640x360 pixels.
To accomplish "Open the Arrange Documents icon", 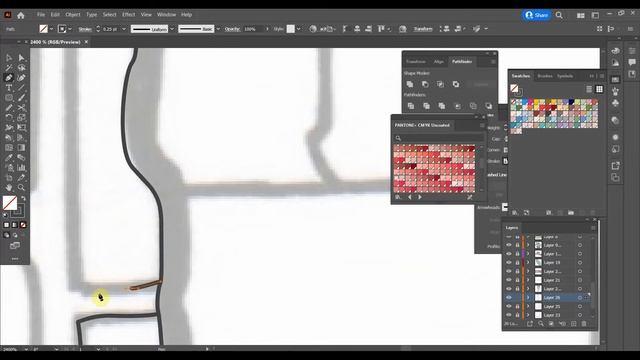I will (x=580, y=16).
